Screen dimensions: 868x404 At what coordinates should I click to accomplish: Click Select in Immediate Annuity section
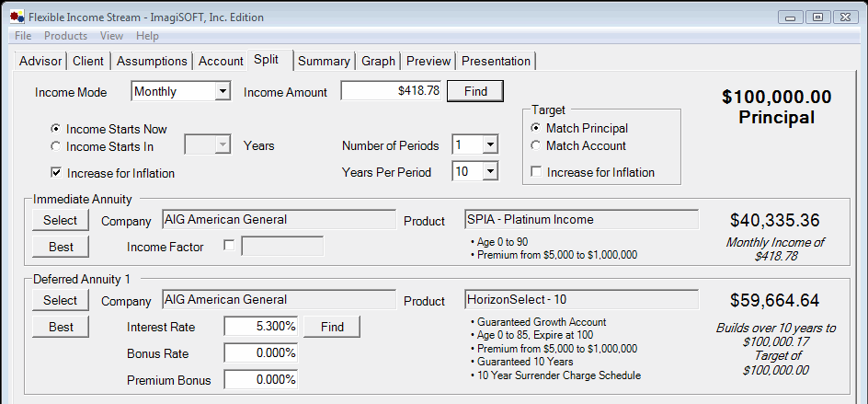(x=61, y=220)
